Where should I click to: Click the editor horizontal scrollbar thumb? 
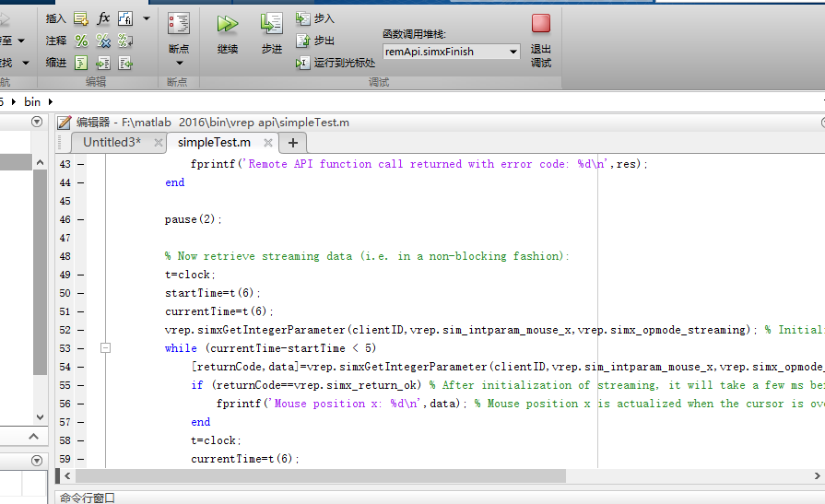tap(321, 476)
